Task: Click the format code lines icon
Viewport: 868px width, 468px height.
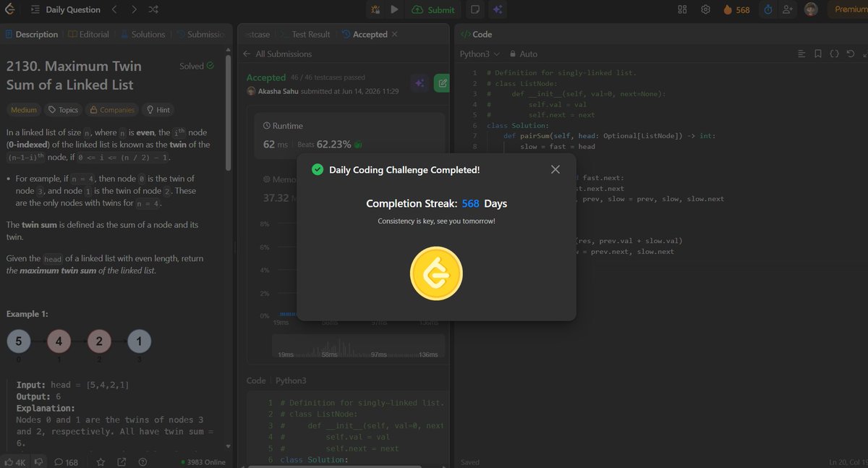Action: pos(801,54)
